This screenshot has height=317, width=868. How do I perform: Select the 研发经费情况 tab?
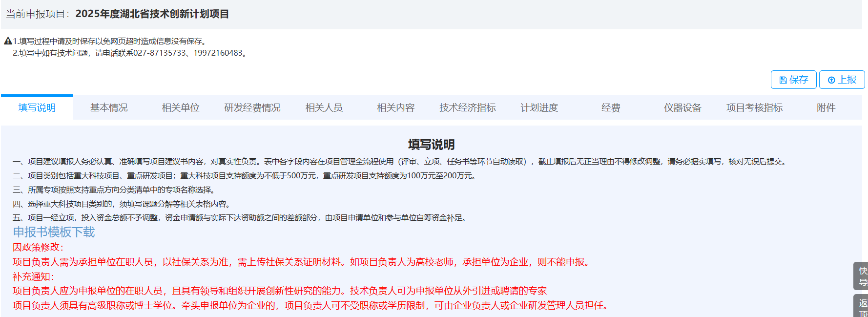click(x=252, y=107)
